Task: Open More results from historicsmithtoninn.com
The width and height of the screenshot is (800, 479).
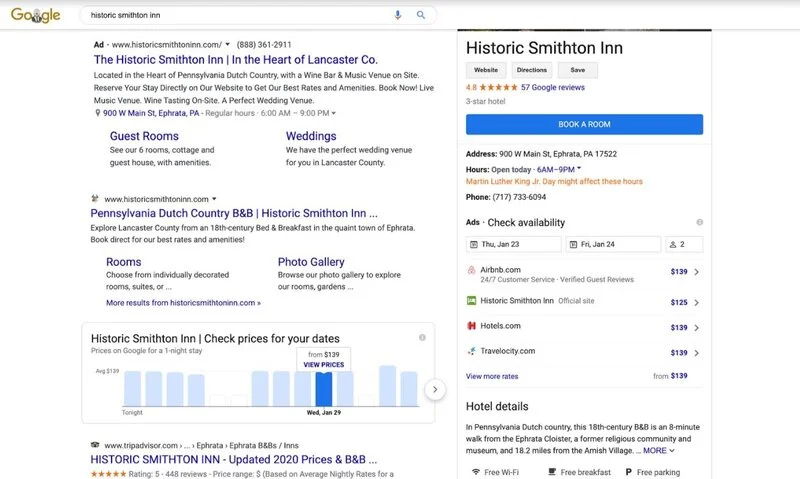Action: pyautogui.click(x=183, y=302)
